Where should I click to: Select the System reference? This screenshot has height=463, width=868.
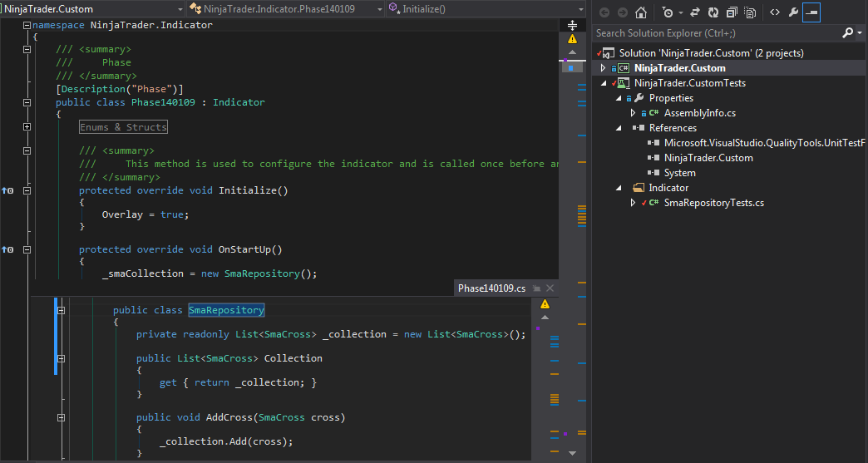tap(680, 173)
